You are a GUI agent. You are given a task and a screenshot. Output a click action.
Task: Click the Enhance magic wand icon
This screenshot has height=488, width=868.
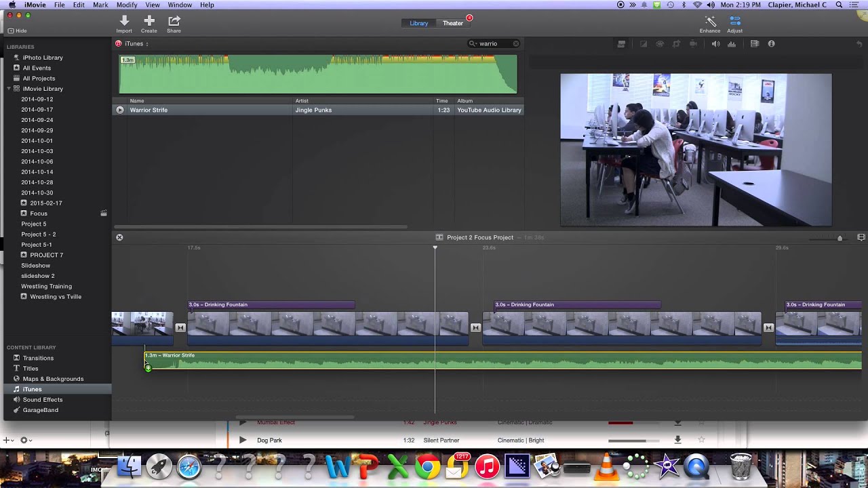(710, 21)
